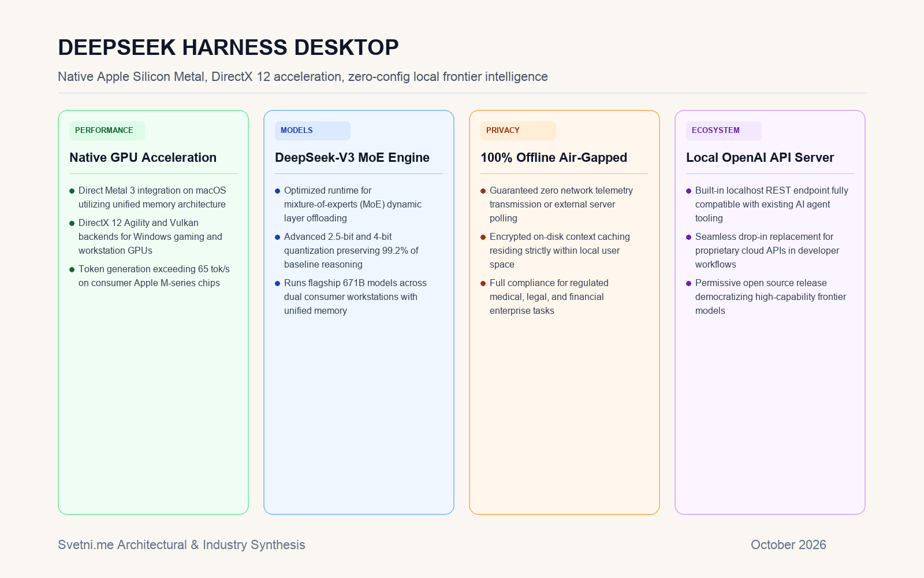Screen dimensions: 924x578
Task: Click the ECOSYSTEM tag badge
Action: [724, 131]
